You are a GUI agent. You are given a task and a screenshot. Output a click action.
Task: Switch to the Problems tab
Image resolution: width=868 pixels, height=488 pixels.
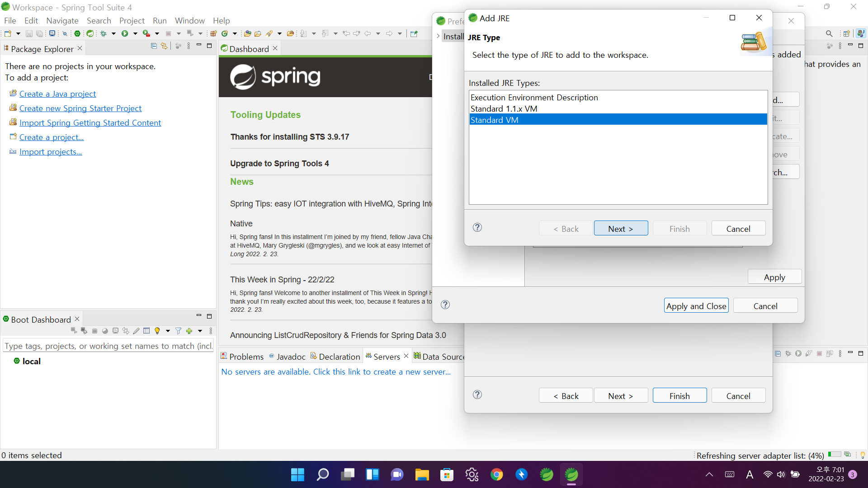(x=242, y=357)
